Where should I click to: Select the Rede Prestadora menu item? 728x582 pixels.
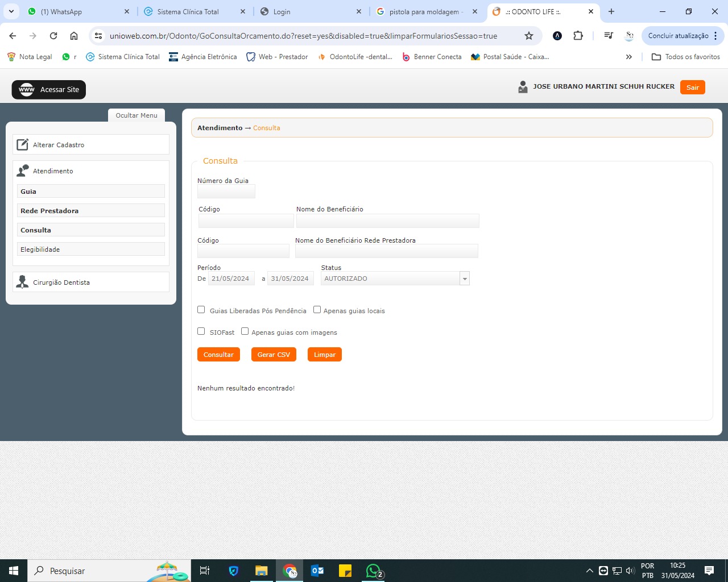(x=91, y=211)
